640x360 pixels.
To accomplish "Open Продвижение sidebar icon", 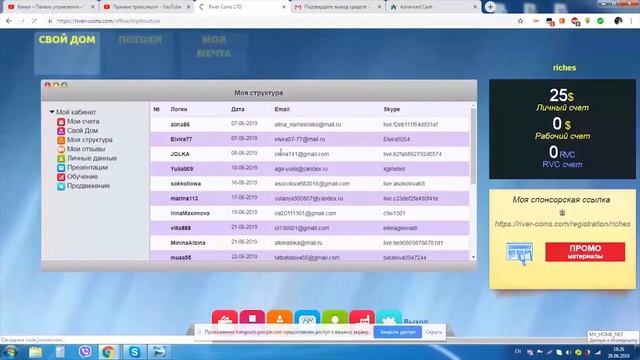I will coord(61,186).
